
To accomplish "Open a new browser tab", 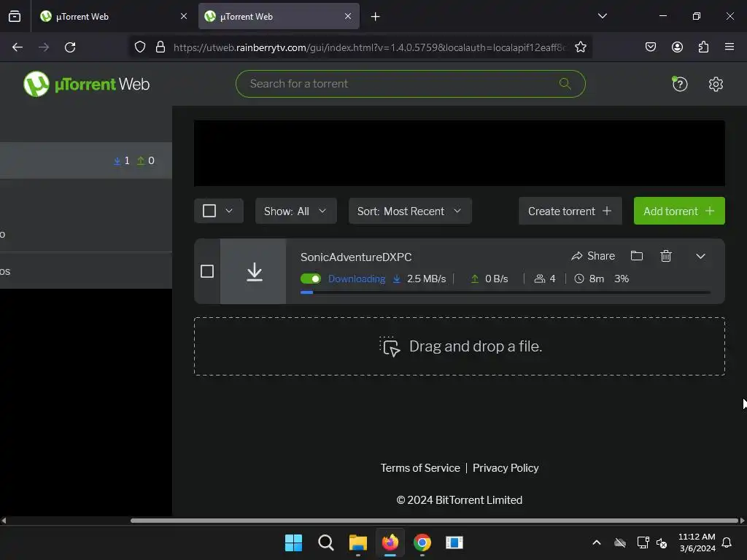I will tap(376, 17).
